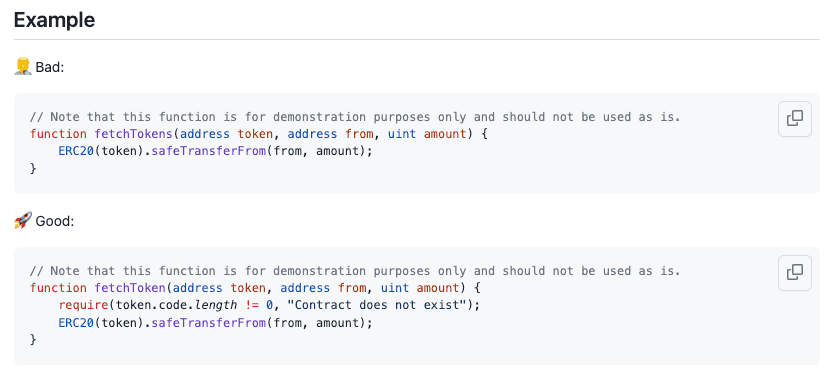Viewport: 831px width, 380px height.
Task: Click the rocket emoji beside Good
Action: pyautogui.click(x=23, y=220)
